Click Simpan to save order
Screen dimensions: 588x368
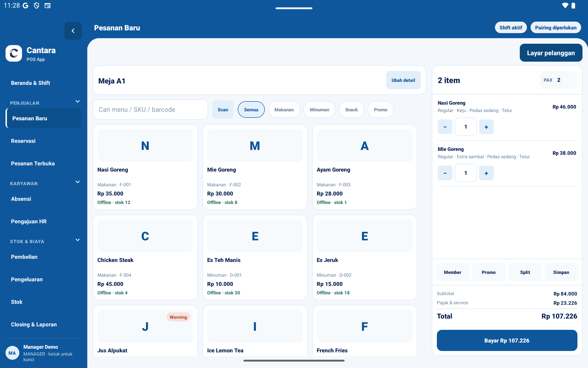click(x=561, y=272)
